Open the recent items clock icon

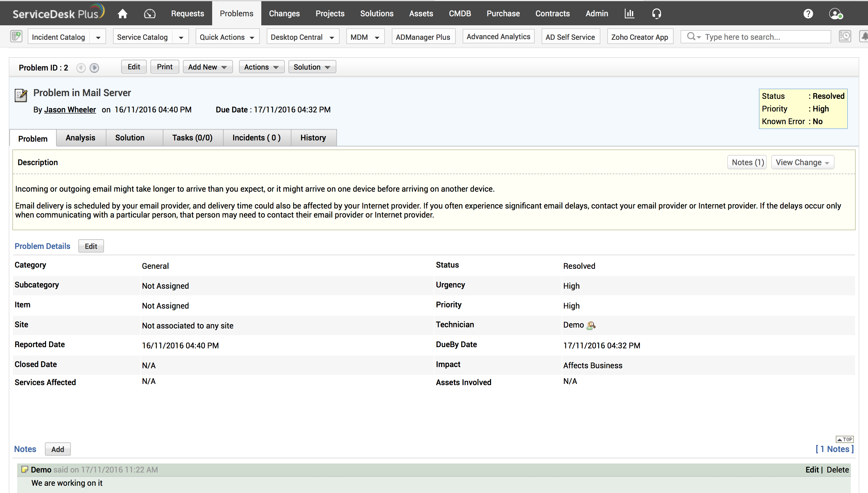coord(845,36)
